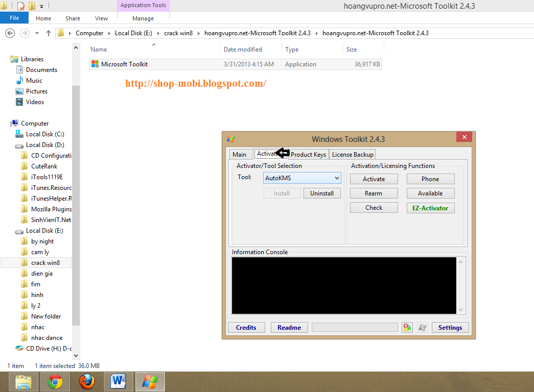Expand the Computer breadcrumb arrow
Screen dimensions: 534x392
(x=109, y=33)
